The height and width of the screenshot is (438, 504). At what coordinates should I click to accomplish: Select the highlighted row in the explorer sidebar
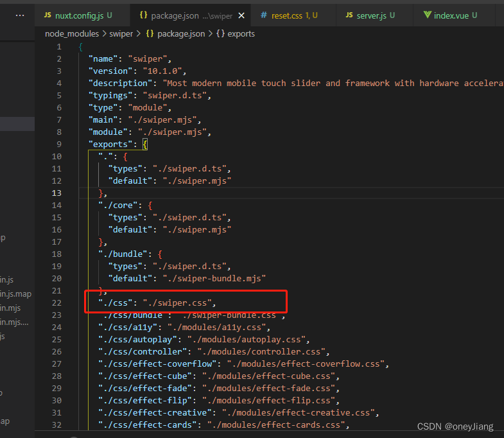(x=17, y=124)
